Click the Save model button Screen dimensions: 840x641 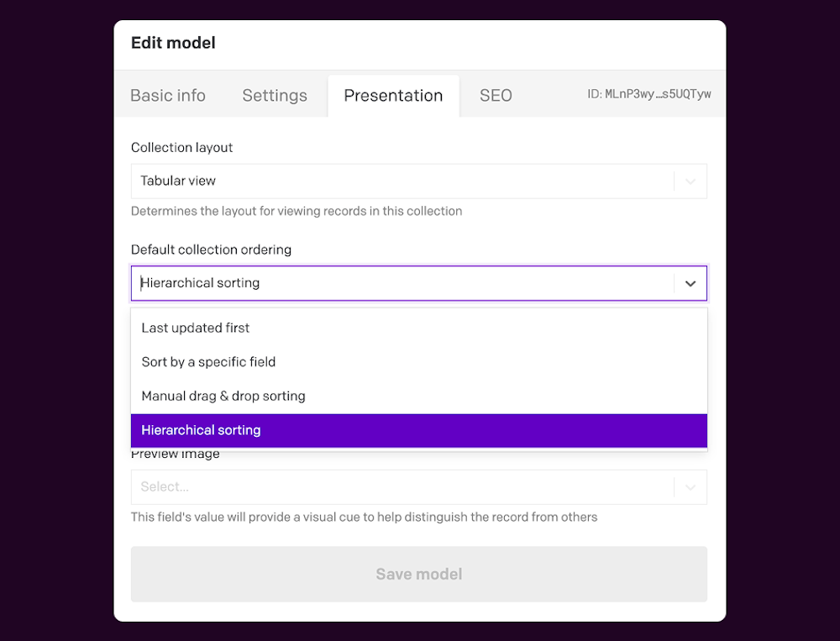click(419, 574)
